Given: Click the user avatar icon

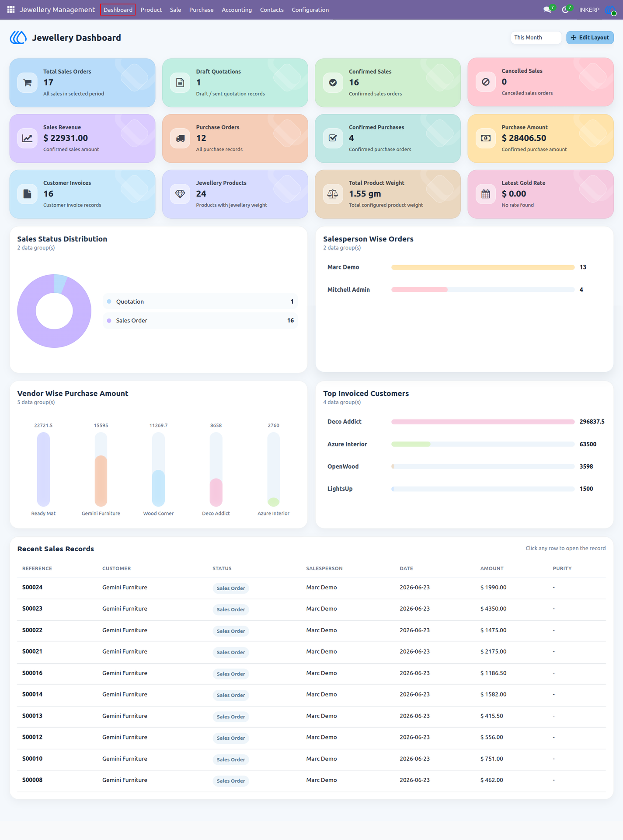Looking at the screenshot, I should [x=611, y=10].
